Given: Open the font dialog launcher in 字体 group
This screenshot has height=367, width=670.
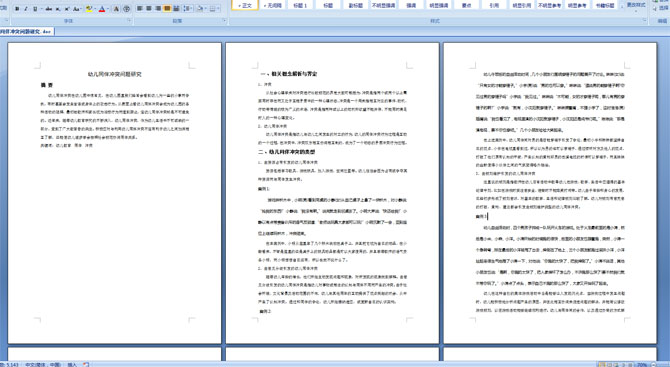Looking at the screenshot, I should click(129, 21).
